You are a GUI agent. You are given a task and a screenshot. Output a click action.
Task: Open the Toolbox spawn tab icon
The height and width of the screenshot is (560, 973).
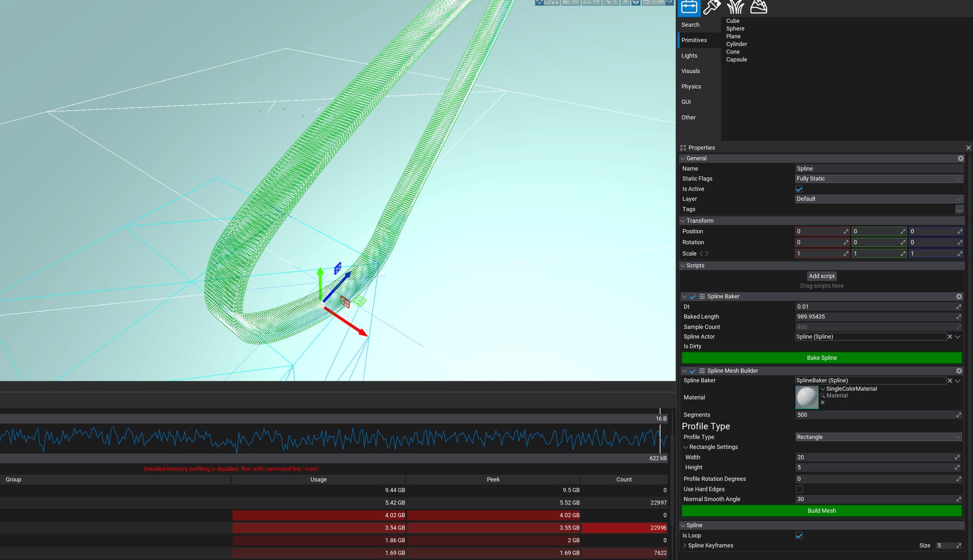coord(689,7)
